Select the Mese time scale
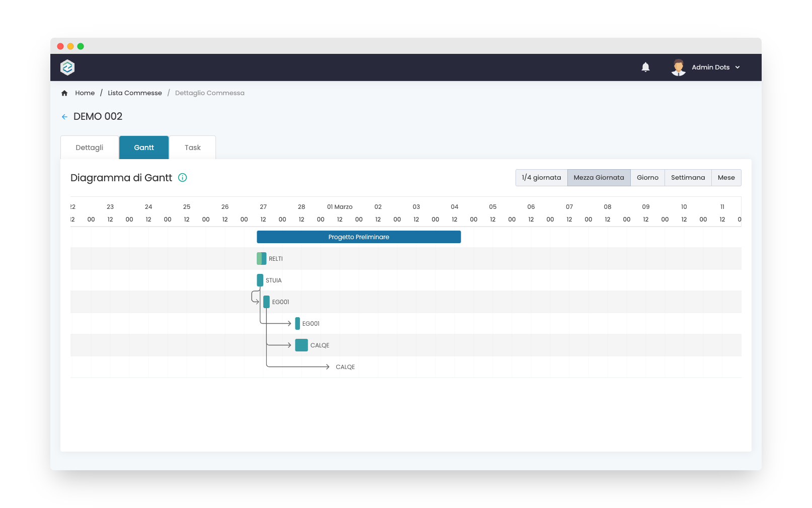812x508 pixels. tap(726, 177)
